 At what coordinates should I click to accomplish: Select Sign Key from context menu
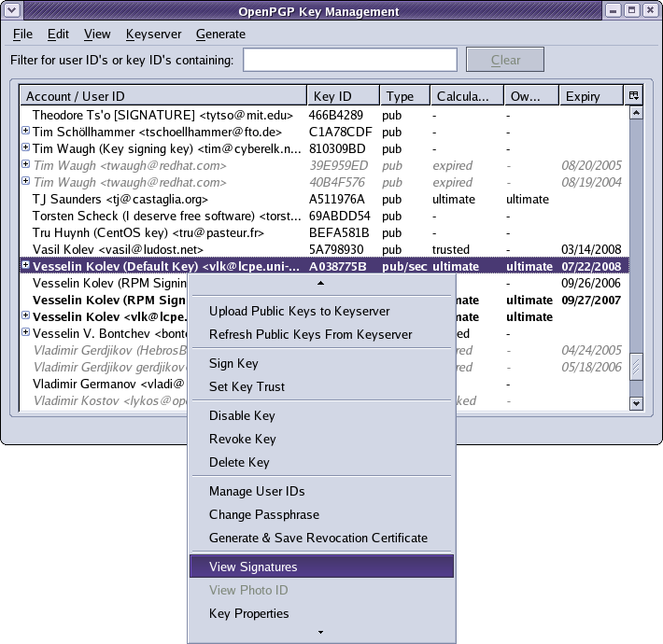[x=321, y=363]
